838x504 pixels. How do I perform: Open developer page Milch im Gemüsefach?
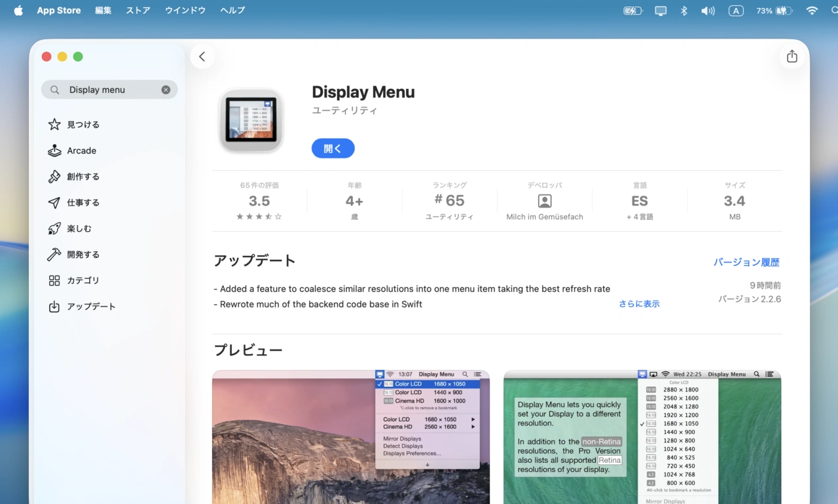click(544, 217)
